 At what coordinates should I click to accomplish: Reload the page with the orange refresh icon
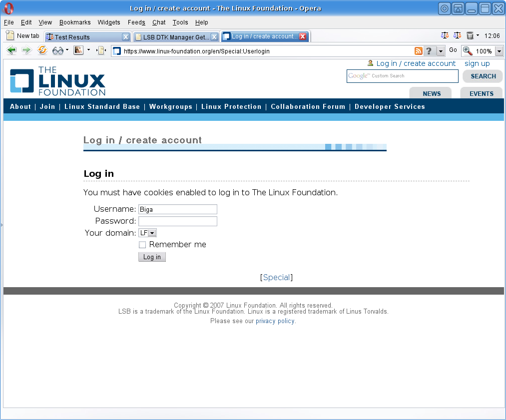(x=42, y=50)
